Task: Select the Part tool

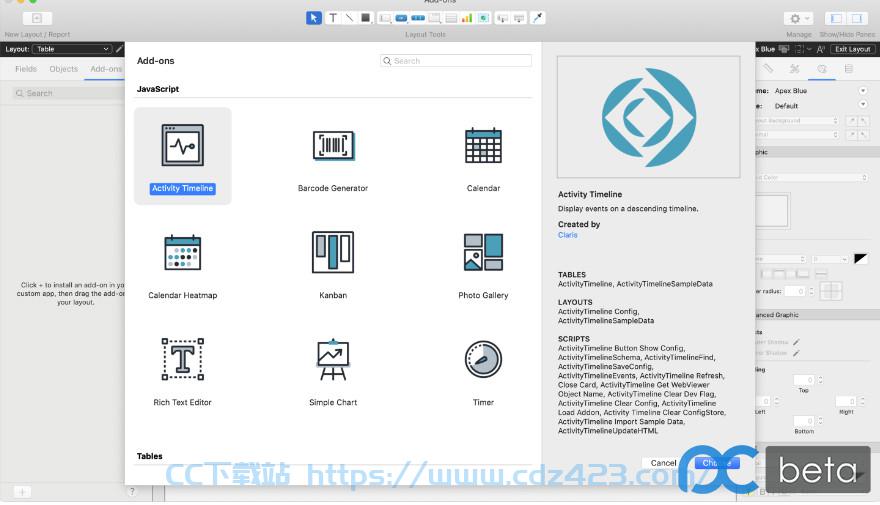Action: [x=519, y=19]
